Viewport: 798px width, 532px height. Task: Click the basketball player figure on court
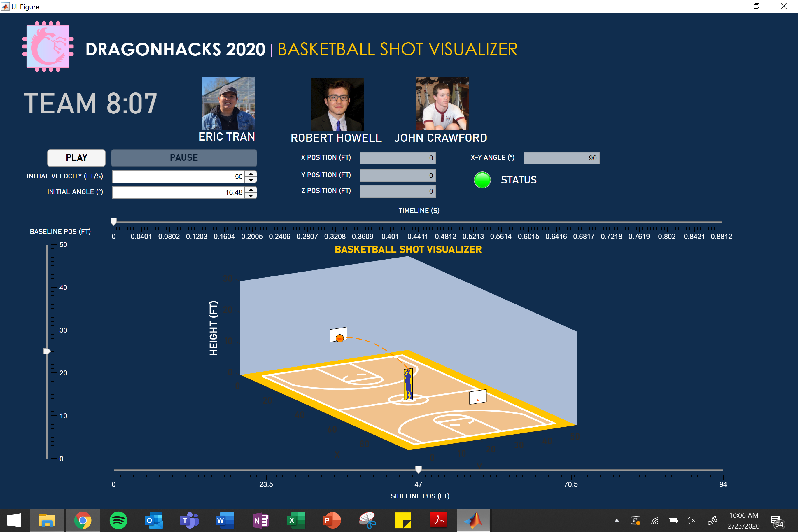(408, 384)
